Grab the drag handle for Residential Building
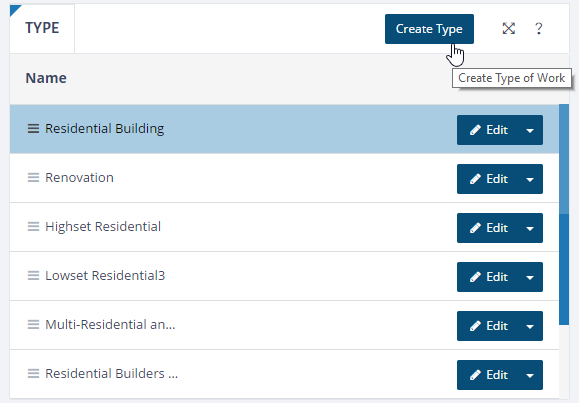The height and width of the screenshot is (403, 579). pyautogui.click(x=33, y=129)
